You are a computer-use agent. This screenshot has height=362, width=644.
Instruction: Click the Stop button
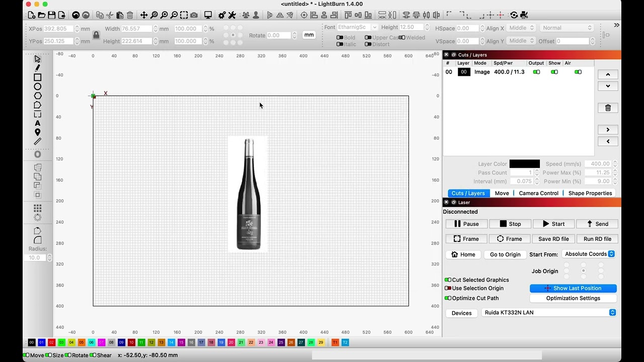pyautogui.click(x=510, y=224)
